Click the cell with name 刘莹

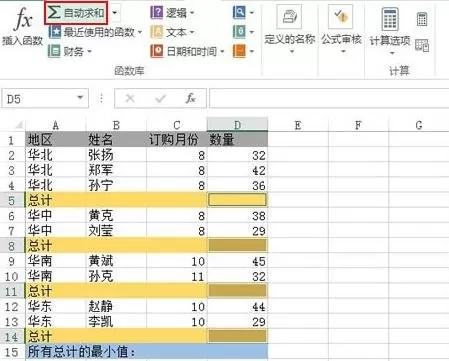pos(116,230)
